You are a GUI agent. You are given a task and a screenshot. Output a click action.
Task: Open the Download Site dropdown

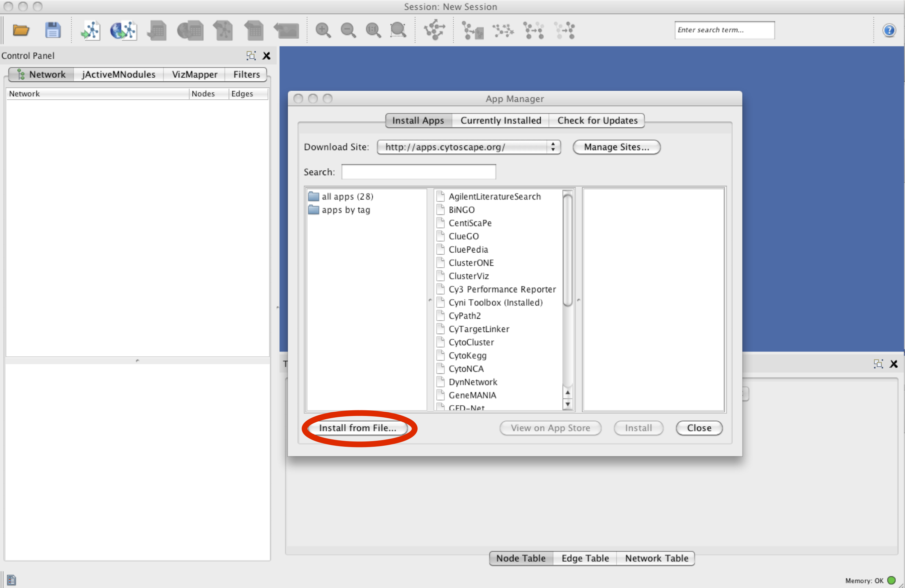468,147
